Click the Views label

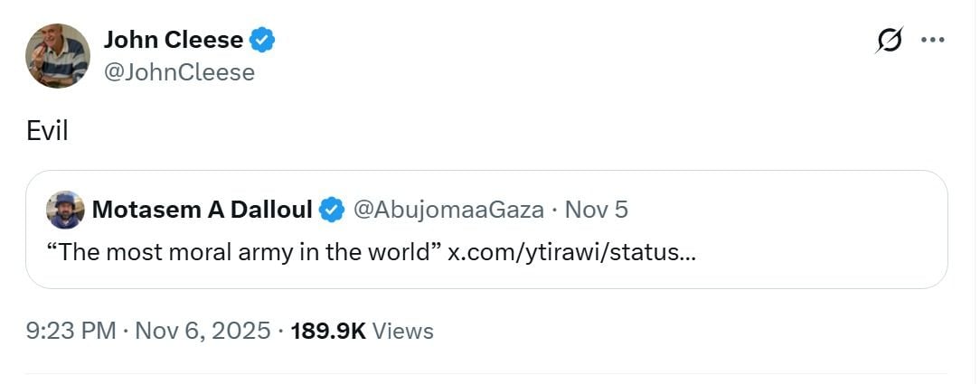pos(403,331)
